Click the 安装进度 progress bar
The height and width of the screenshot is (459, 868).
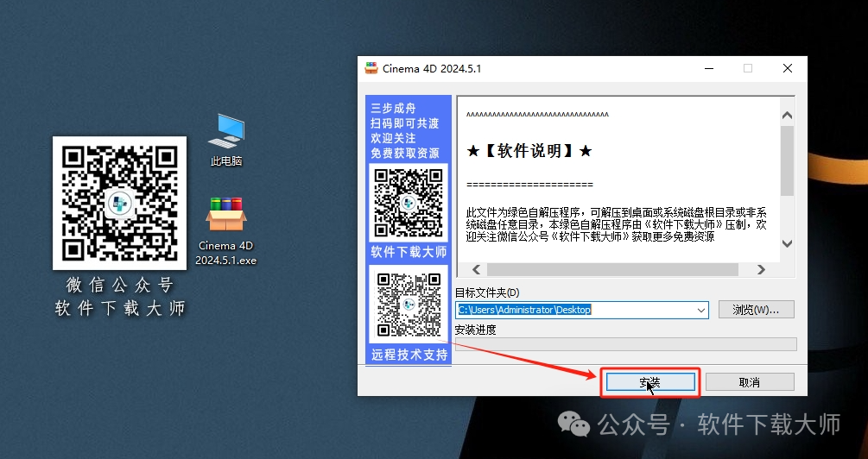point(625,344)
